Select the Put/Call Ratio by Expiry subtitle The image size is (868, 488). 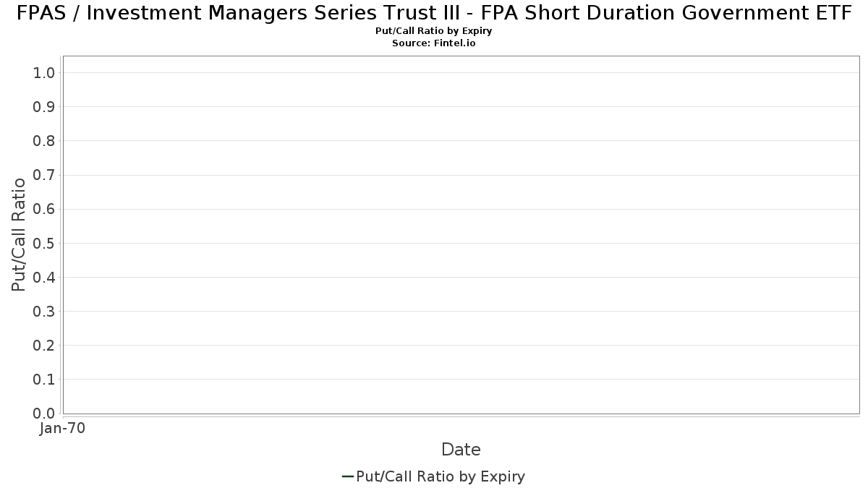coord(434,31)
